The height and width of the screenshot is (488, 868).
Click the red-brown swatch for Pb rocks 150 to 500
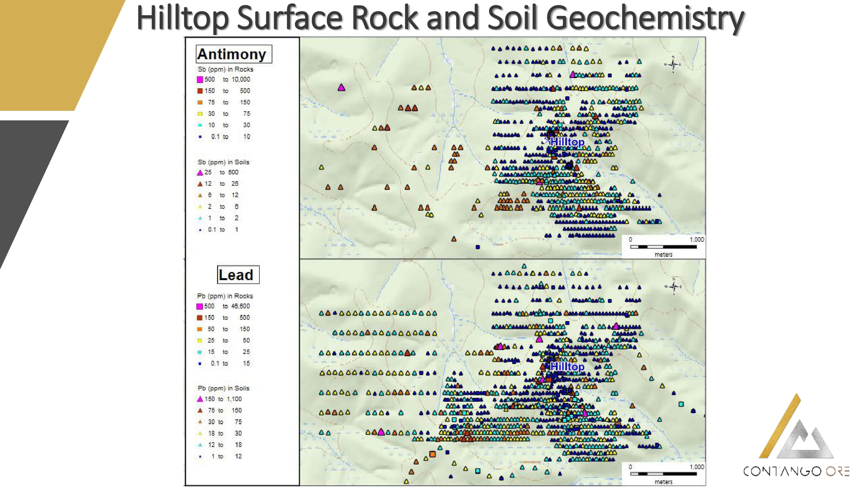[200, 318]
